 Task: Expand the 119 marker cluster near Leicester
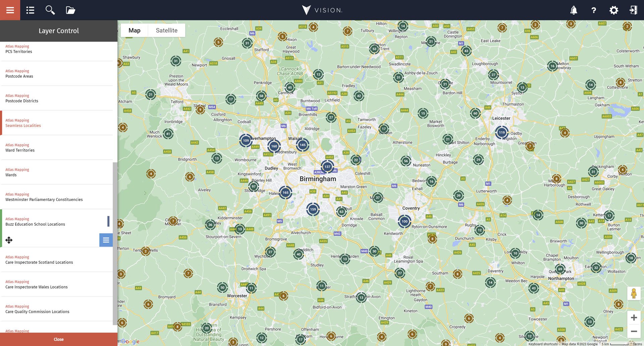(501, 133)
